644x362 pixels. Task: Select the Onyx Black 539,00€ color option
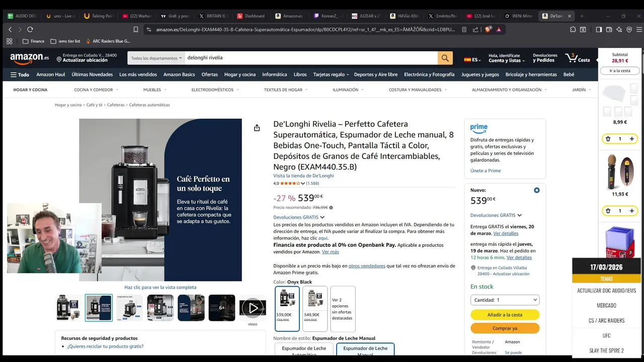pos(287,309)
